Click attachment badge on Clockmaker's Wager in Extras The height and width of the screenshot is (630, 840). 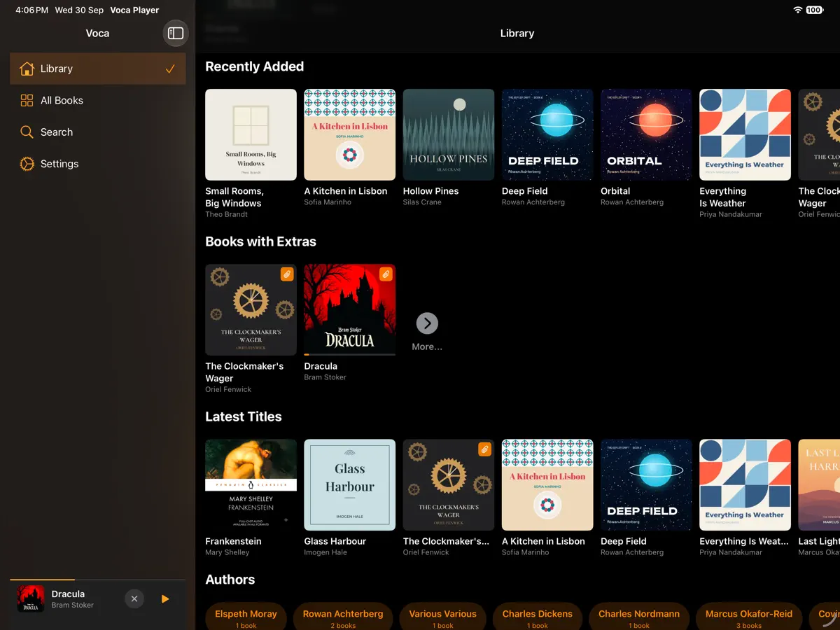(x=287, y=274)
